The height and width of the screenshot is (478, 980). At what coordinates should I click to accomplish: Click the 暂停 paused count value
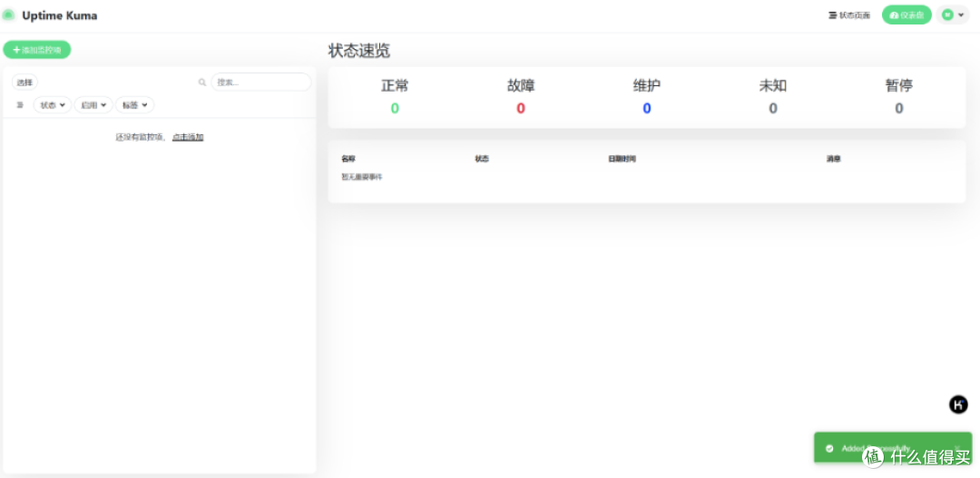point(898,108)
